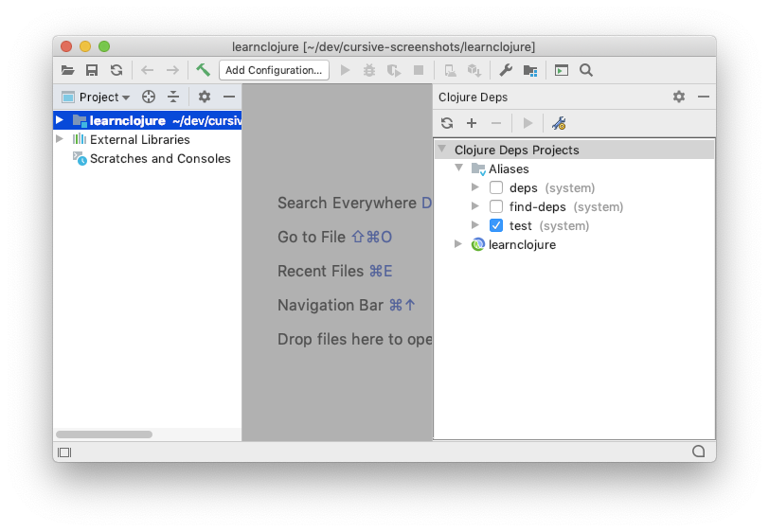This screenshot has height=532, width=769.
Task: Click the stacked boxes toolbar icon
Action: click(x=474, y=71)
